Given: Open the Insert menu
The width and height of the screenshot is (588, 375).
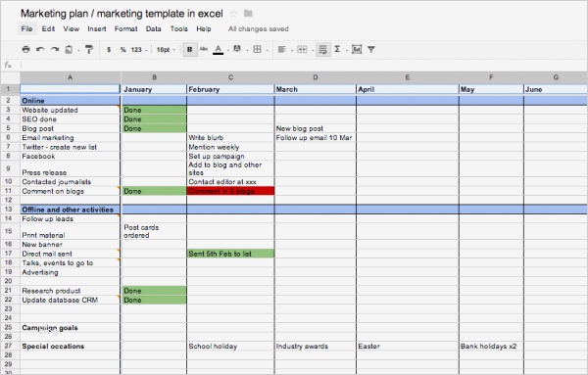Looking at the screenshot, I should (97, 28).
